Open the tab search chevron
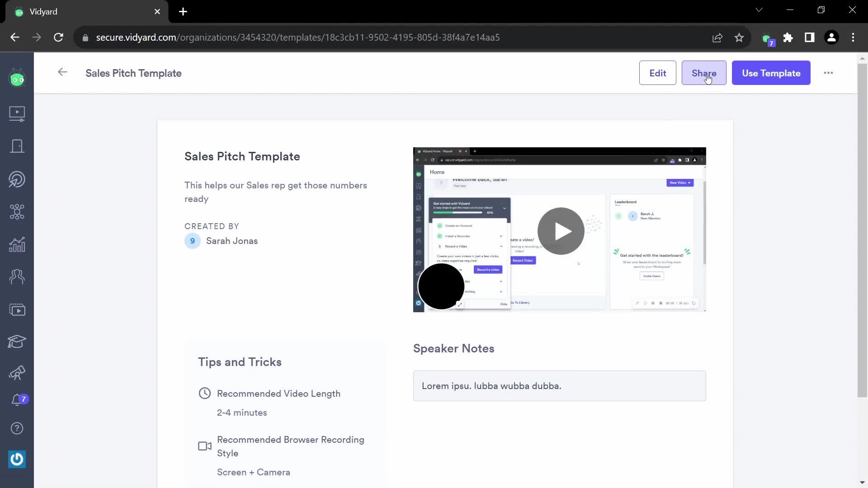This screenshot has height=488, width=868. tap(759, 10)
